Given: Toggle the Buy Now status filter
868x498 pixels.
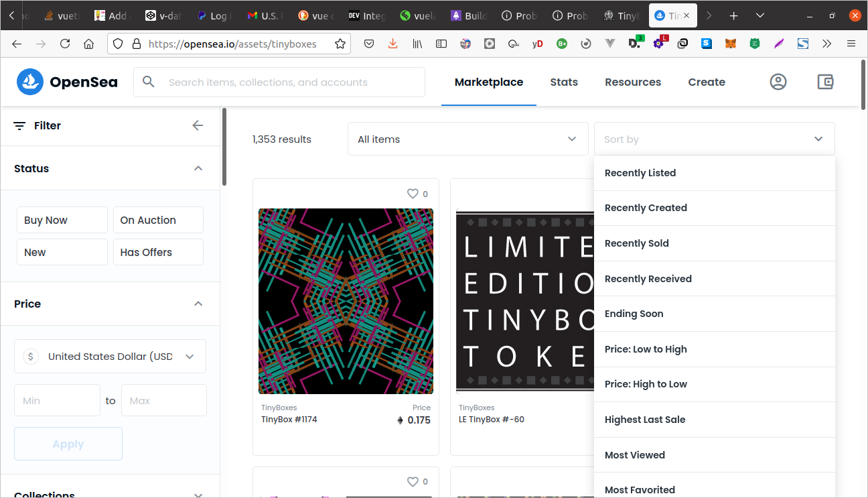Looking at the screenshot, I should point(62,220).
